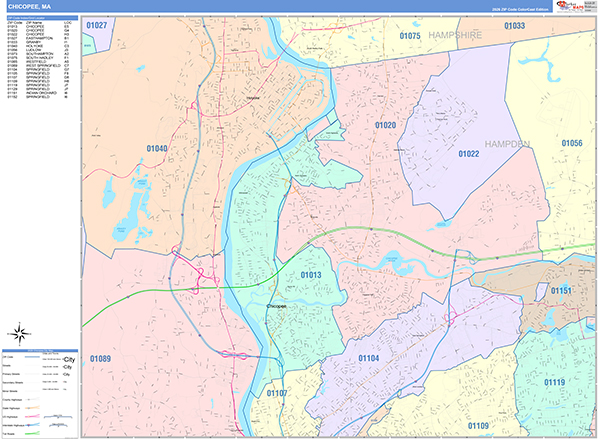Click the 01104 ZIP code label

coord(369,357)
